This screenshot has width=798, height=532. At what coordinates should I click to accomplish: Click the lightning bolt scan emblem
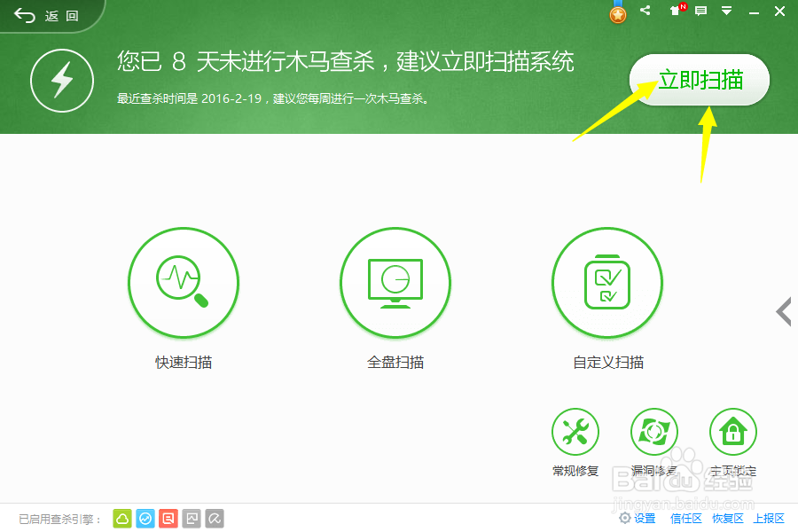coord(61,81)
